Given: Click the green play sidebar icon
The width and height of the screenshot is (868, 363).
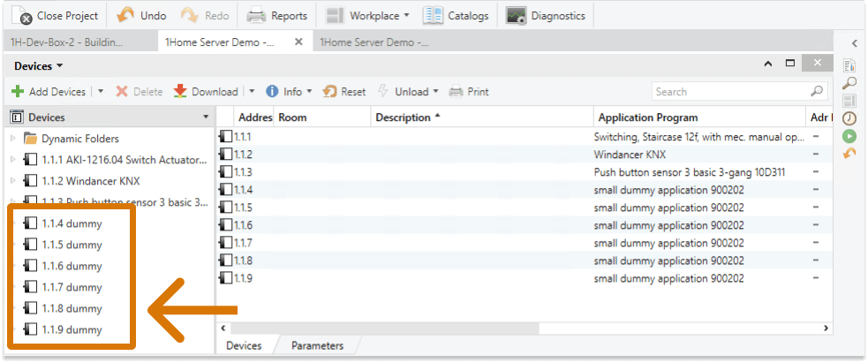Looking at the screenshot, I should click(849, 135).
